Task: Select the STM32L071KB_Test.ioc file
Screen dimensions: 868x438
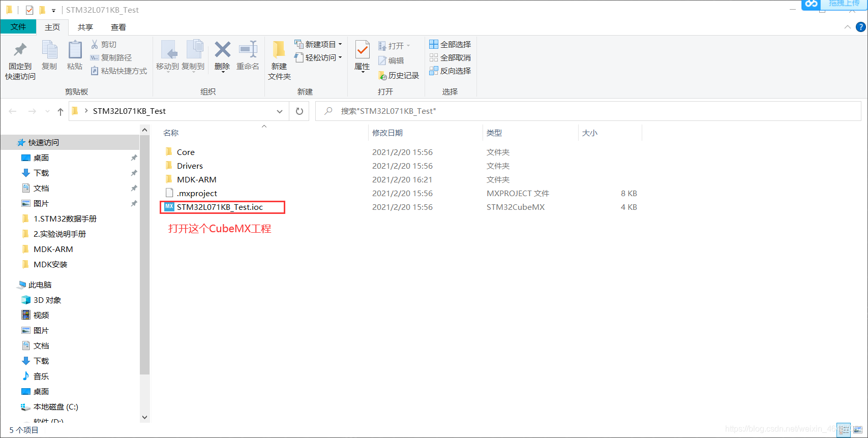Action: [214, 207]
